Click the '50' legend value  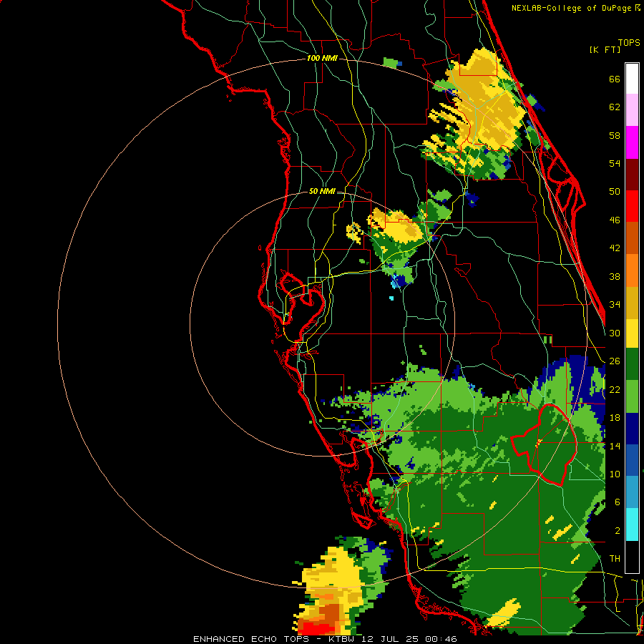615,192
